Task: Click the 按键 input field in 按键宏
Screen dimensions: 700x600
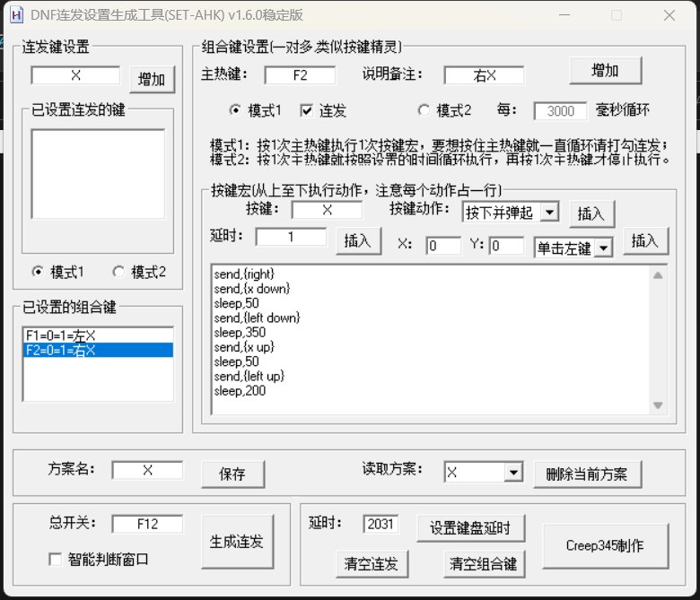Action: tap(327, 210)
